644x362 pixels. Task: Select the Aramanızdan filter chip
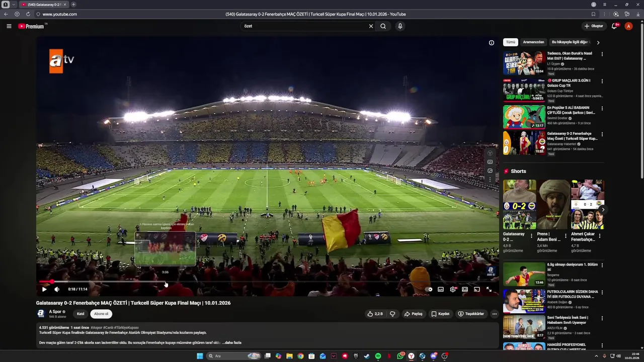[x=533, y=42]
